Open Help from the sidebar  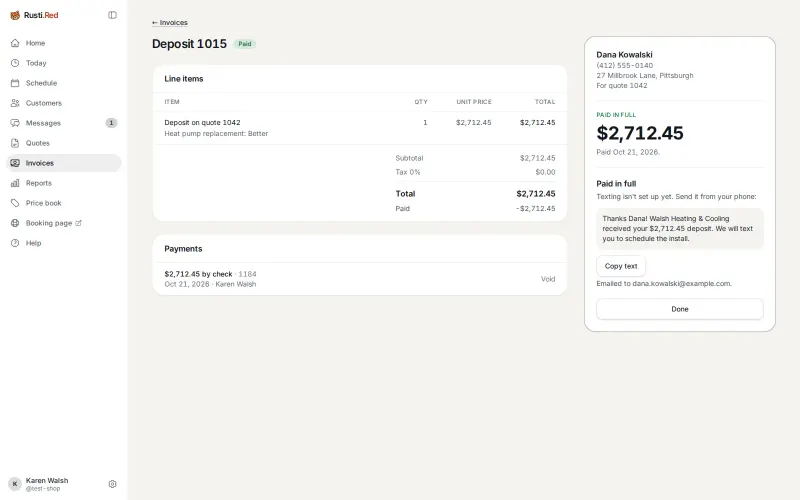(x=64, y=243)
